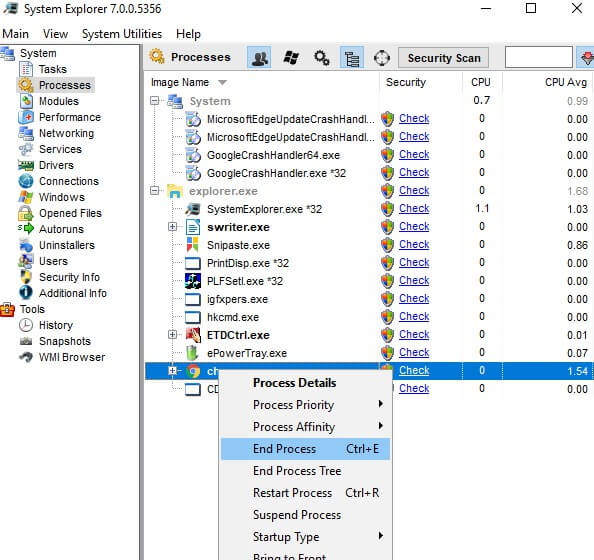The image size is (594, 560).
Task: Click the Connections globe icon
Action: 26,181
